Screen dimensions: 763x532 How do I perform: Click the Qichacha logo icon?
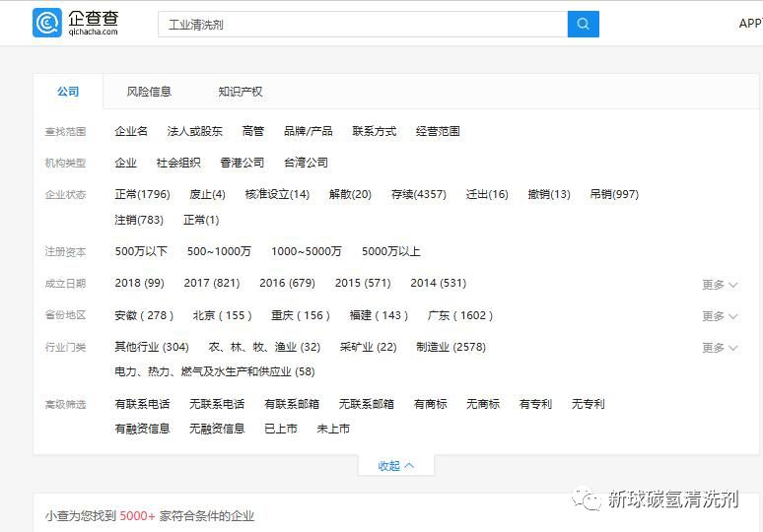point(46,23)
